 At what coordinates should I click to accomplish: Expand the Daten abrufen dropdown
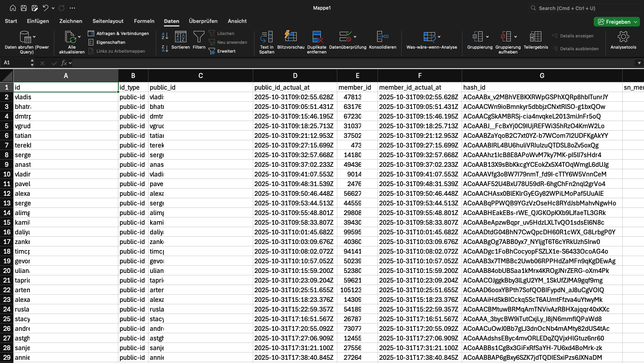[34, 37]
